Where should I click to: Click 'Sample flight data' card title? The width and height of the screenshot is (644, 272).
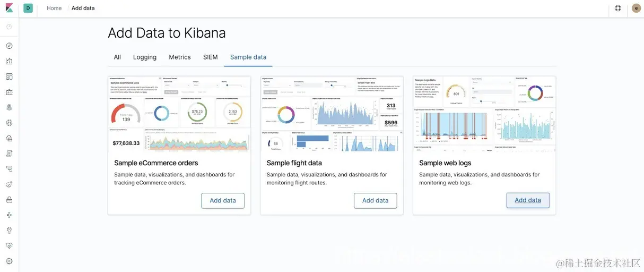294,163
